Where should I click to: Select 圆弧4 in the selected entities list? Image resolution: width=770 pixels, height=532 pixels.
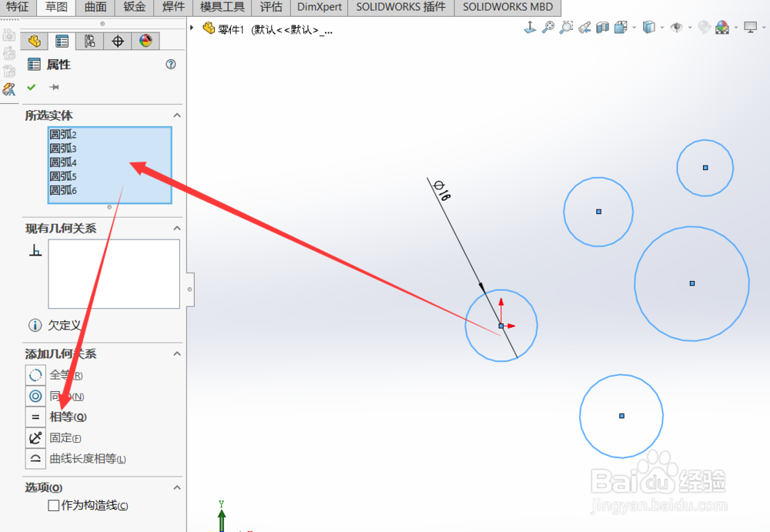click(x=62, y=162)
